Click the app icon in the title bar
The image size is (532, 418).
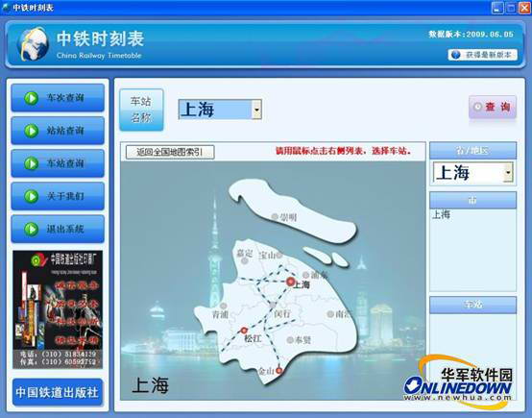pyautogui.click(x=6, y=8)
